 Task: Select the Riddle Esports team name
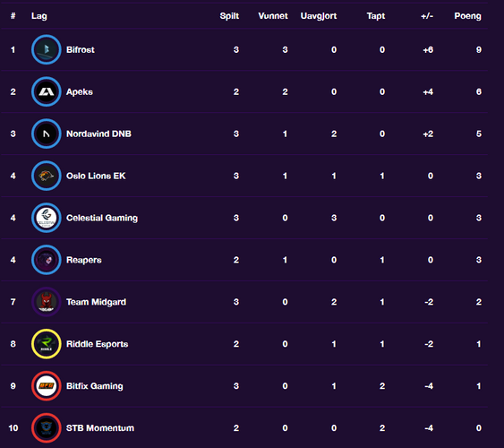click(x=97, y=344)
